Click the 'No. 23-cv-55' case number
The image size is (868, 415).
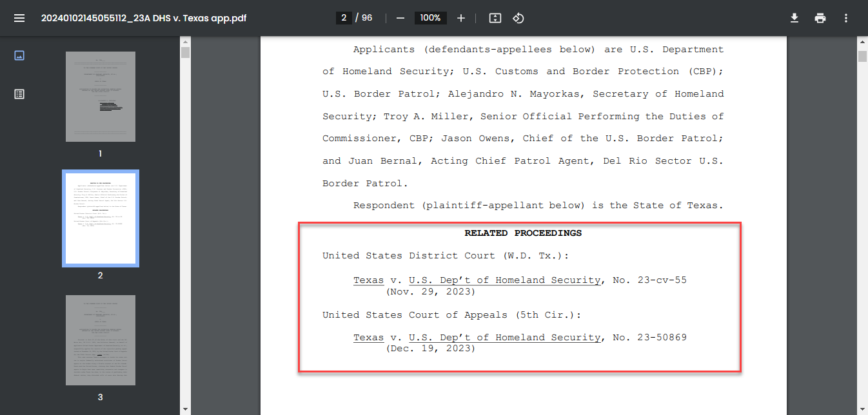(650, 280)
